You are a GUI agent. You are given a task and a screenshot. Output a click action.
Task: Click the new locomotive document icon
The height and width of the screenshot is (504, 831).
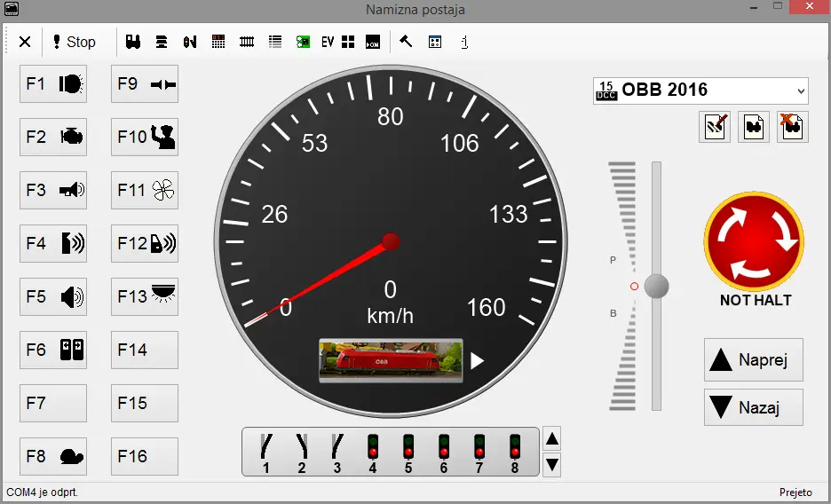coord(753,127)
